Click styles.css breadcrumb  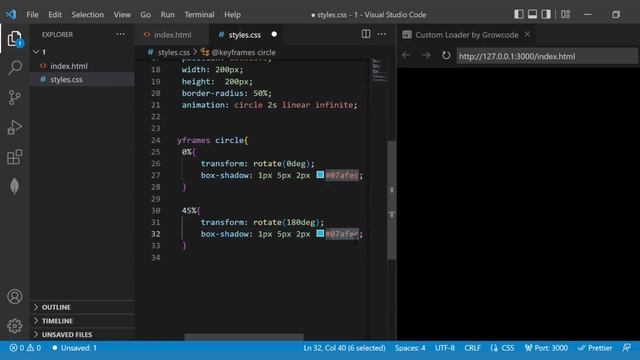(x=173, y=52)
